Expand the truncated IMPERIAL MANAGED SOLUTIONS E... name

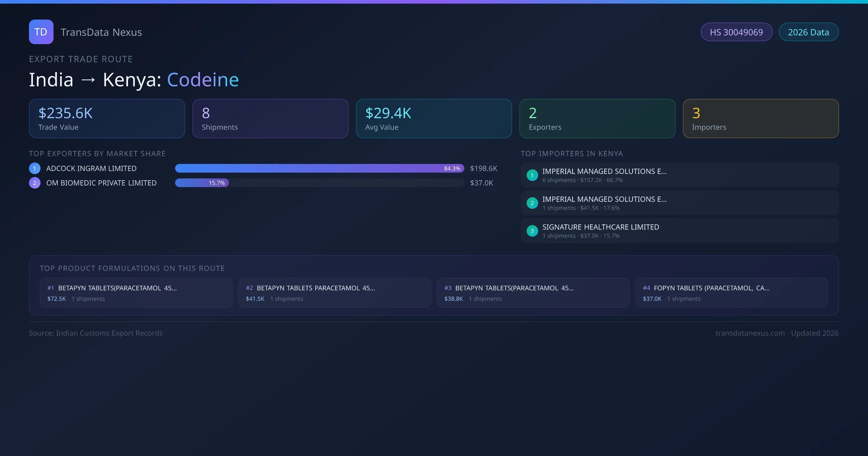pyautogui.click(x=604, y=171)
